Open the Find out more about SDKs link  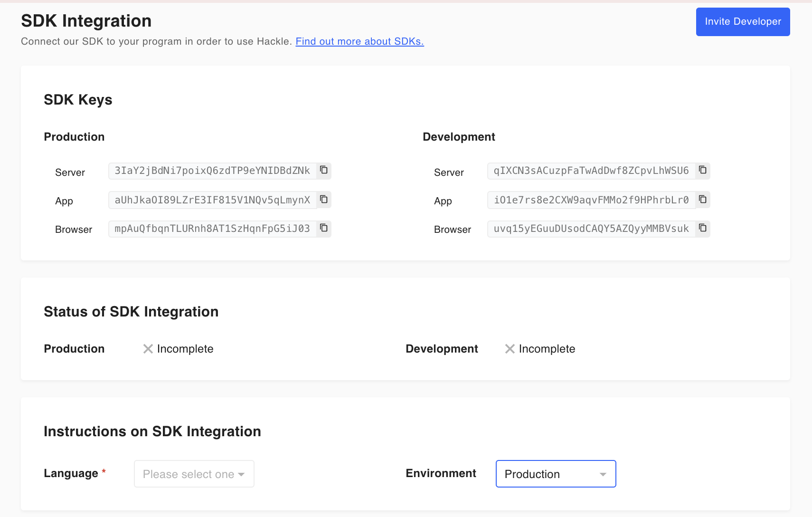359,41
